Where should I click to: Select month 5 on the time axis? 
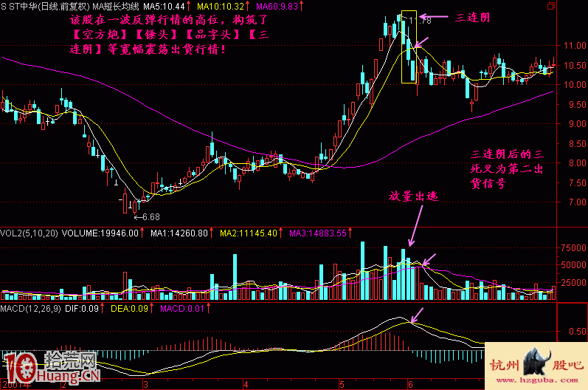click(342, 385)
